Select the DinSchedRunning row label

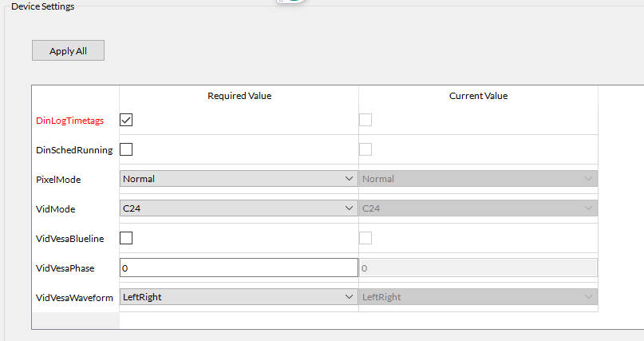[74, 150]
